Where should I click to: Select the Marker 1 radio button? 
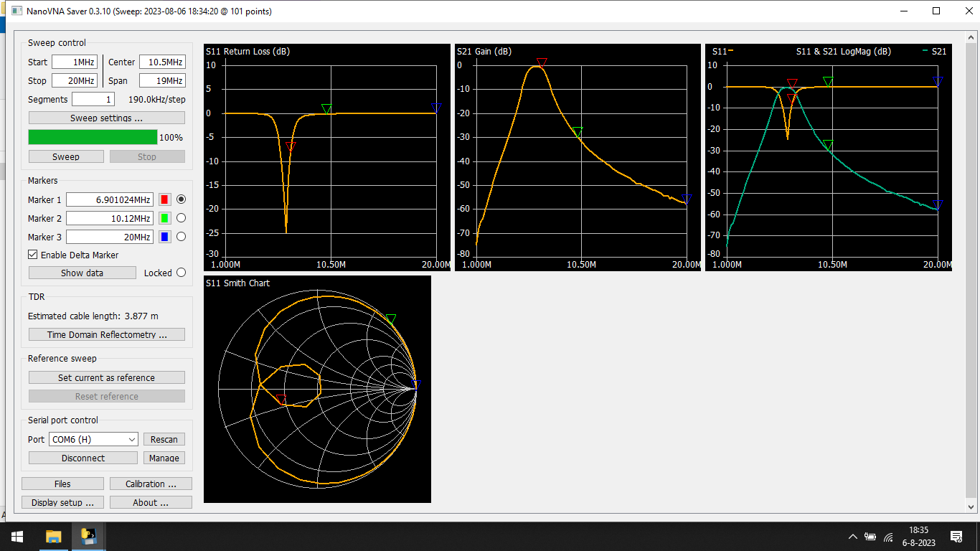[x=181, y=199]
